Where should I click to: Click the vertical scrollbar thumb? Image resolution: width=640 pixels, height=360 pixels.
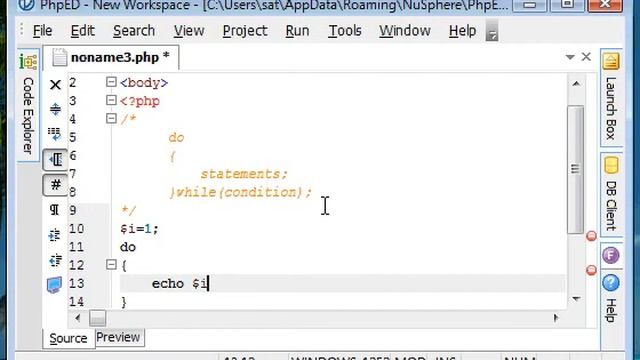click(575, 169)
